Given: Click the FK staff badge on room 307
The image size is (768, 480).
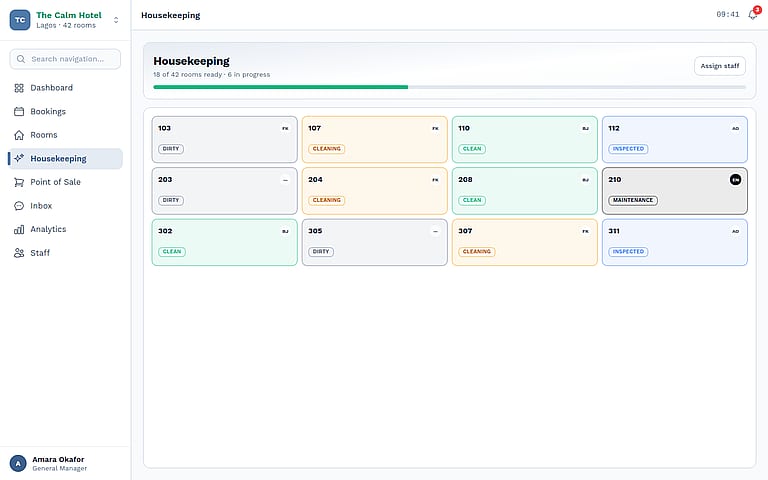Looking at the screenshot, I should [x=585, y=231].
